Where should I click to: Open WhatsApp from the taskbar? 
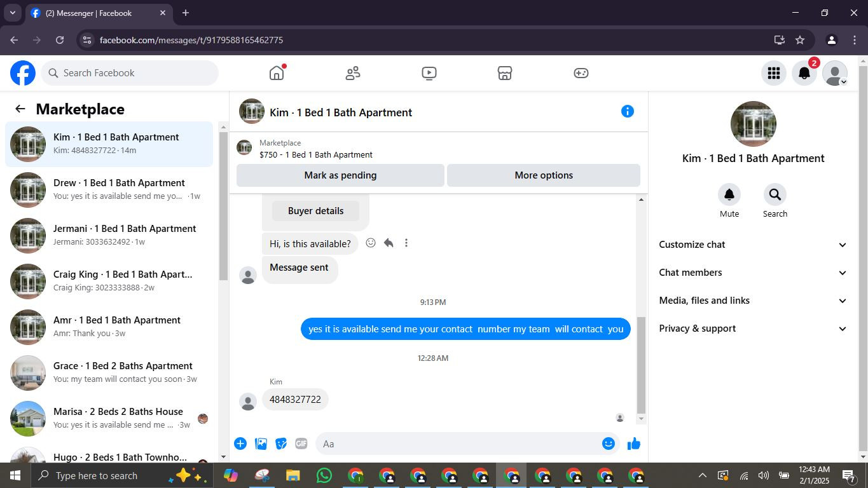(x=324, y=475)
